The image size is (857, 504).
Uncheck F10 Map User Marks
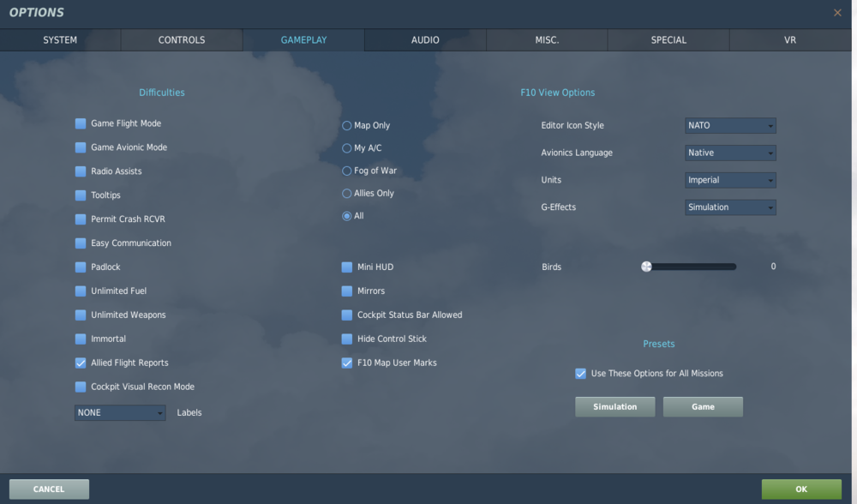pyautogui.click(x=346, y=363)
